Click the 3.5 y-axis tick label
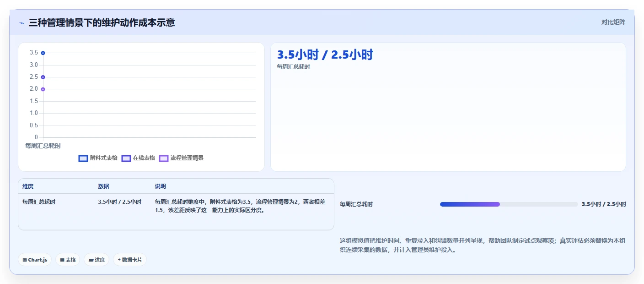 coord(34,53)
